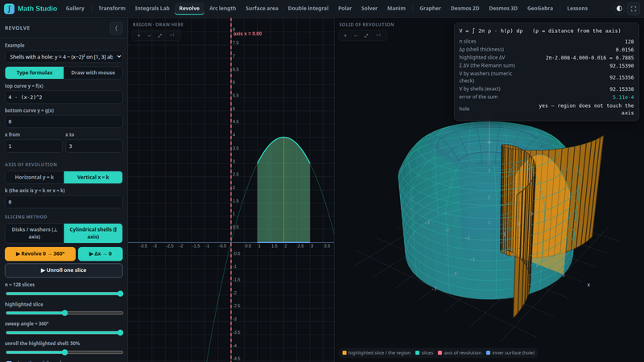The height and width of the screenshot is (362, 644).
Task: Click the bottom curve y = g(x) field
Action: (64, 121)
